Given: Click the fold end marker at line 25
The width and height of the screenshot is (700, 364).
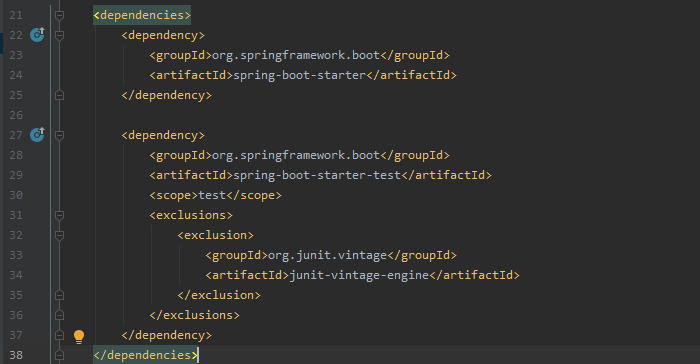Looking at the screenshot, I should tap(59, 95).
